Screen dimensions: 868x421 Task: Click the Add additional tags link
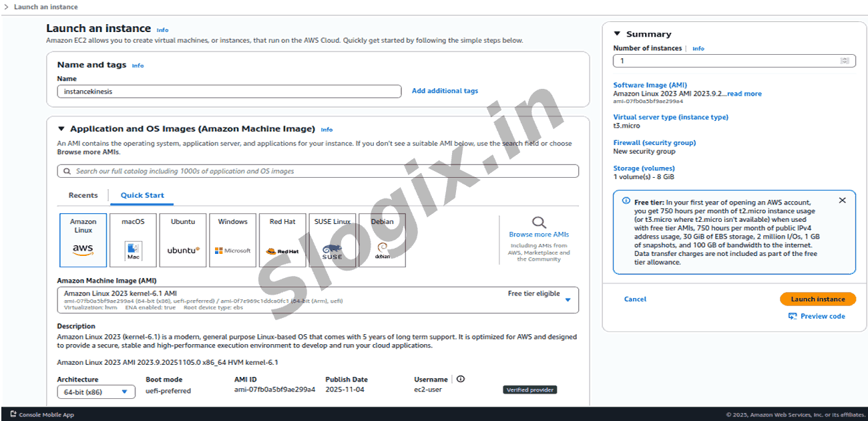click(x=445, y=91)
